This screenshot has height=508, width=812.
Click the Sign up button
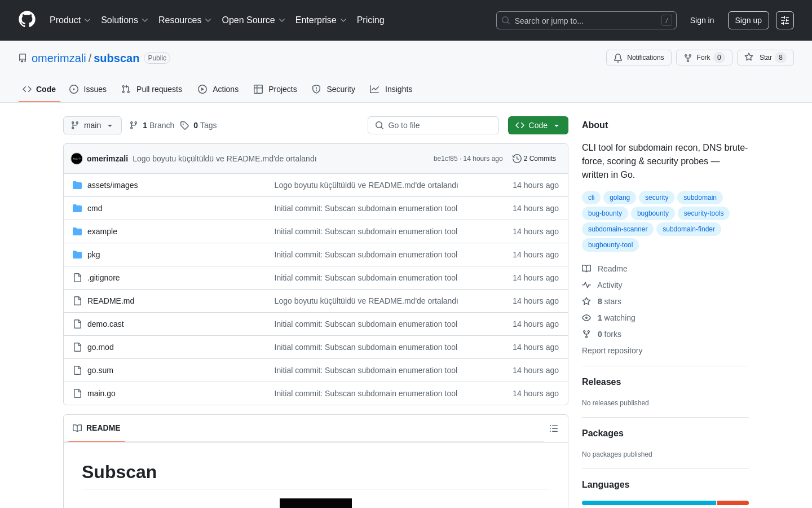(748, 20)
